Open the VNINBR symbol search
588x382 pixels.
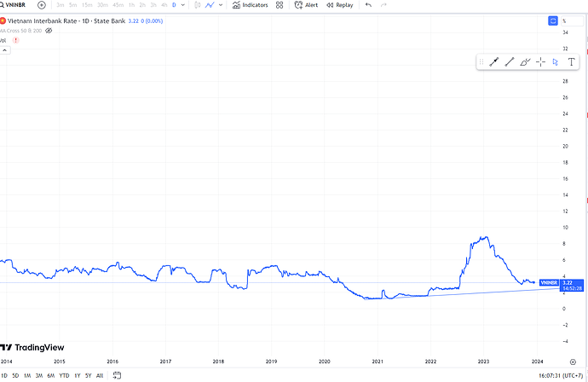pyautogui.click(x=13, y=5)
